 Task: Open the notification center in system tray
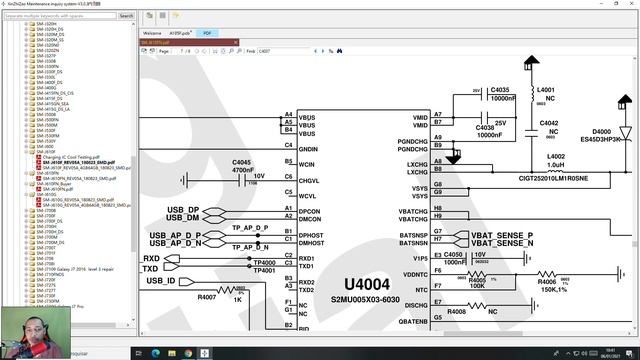(629, 353)
